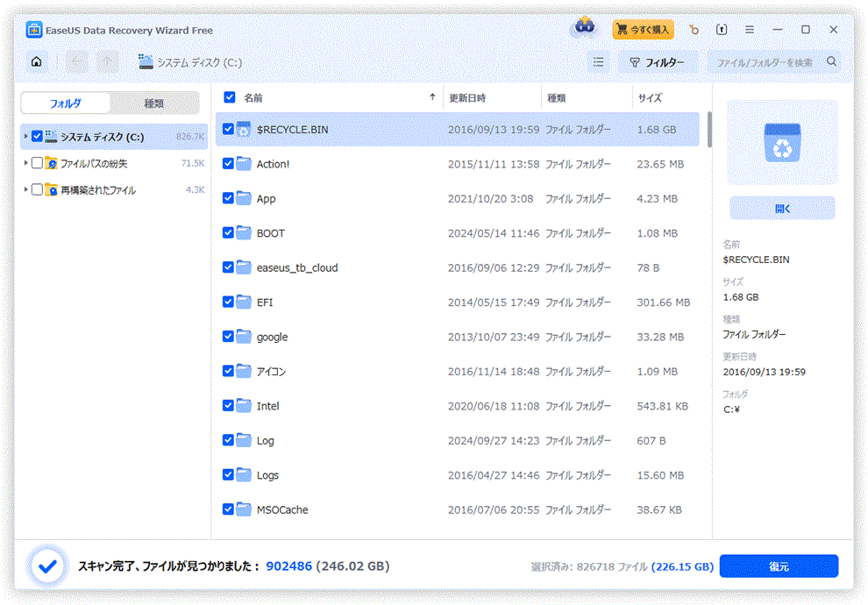
Task: Click the back navigation arrow
Action: [77, 62]
